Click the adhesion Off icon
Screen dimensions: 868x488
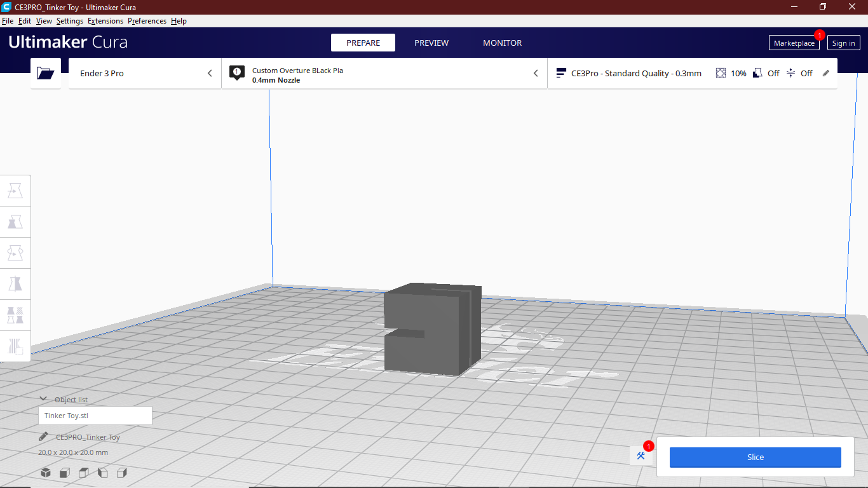pyautogui.click(x=790, y=73)
